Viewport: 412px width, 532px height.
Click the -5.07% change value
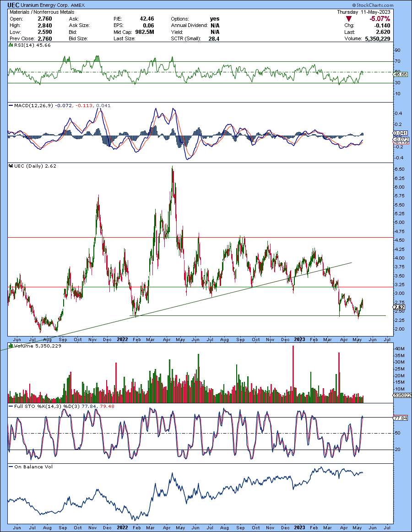pyautogui.click(x=379, y=19)
